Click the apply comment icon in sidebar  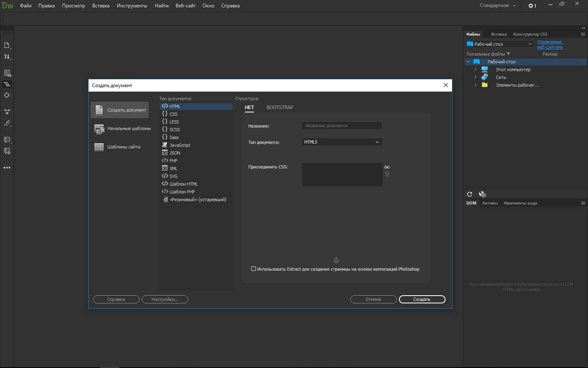(7, 140)
